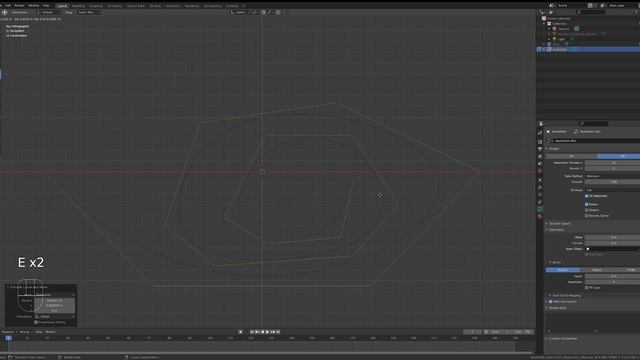Toggle the Path Animation checkbox

coord(551,302)
